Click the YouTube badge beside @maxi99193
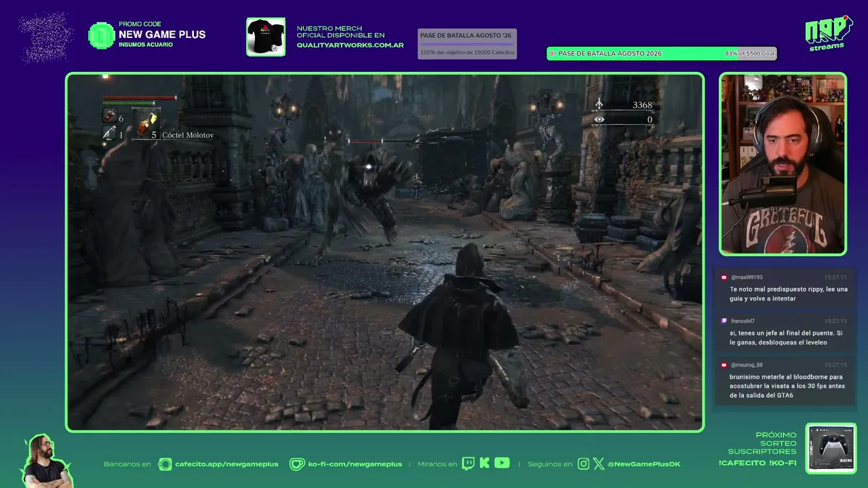Image resolution: width=868 pixels, height=488 pixels. tap(724, 277)
